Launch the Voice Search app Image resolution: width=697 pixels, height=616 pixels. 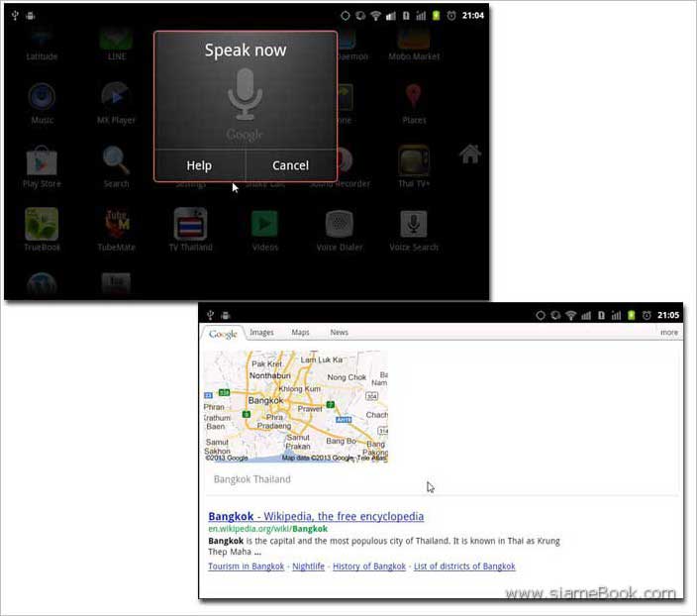414,230
